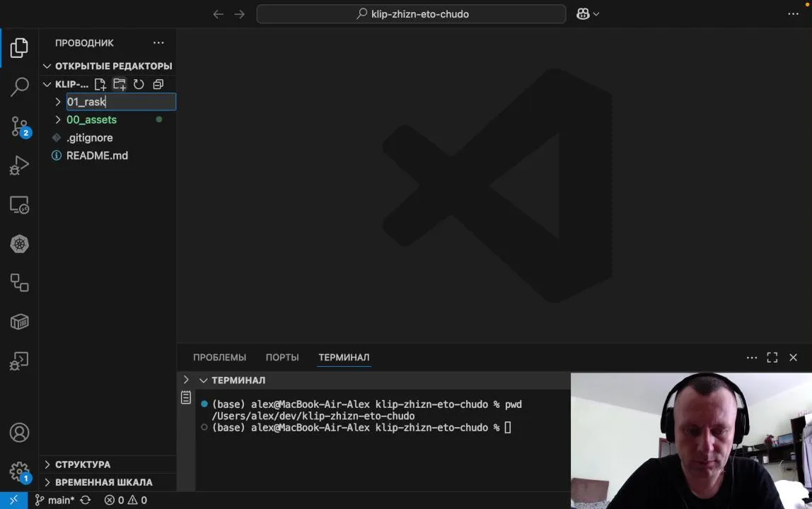This screenshot has height=509, width=812.
Task: Click the terminal prompt input line
Action: (x=361, y=428)
